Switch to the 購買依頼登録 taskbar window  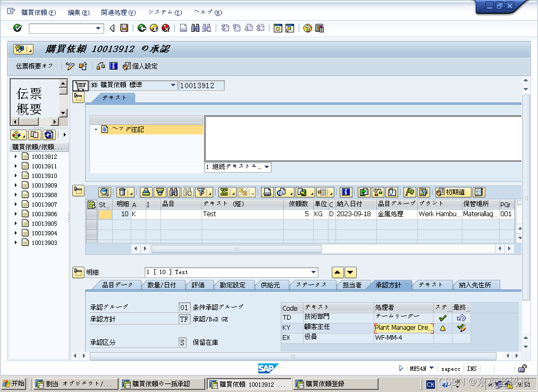[x=336, y=384]
